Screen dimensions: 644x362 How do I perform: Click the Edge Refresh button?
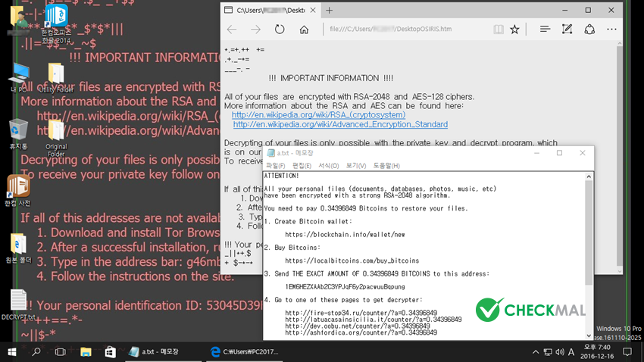coord(280,30)
